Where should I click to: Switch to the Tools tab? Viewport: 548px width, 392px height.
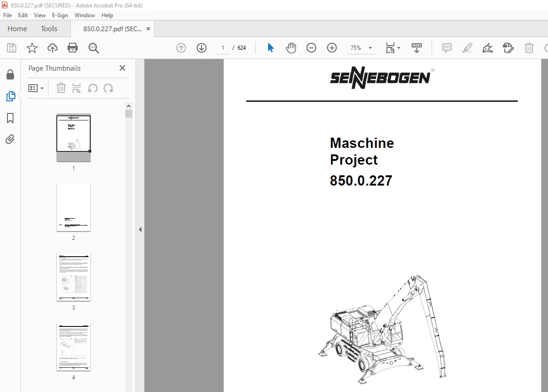click(x=49, y=29)
